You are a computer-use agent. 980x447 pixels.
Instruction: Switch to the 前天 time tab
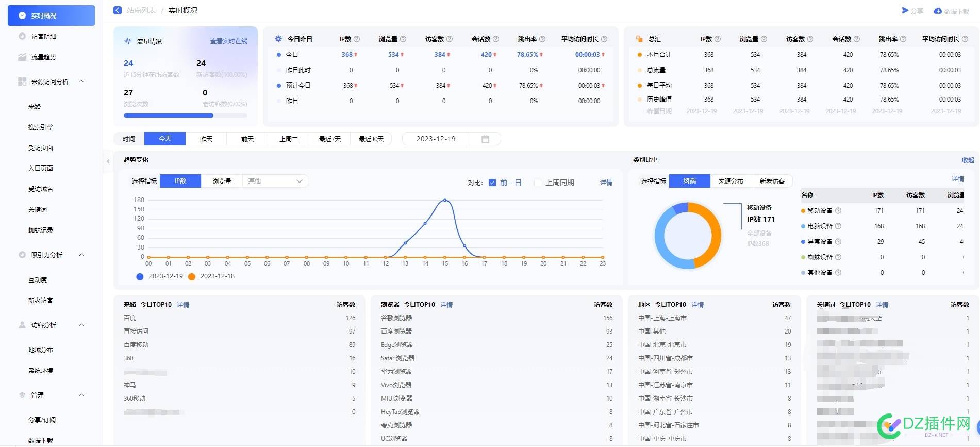tap(247, 139)
